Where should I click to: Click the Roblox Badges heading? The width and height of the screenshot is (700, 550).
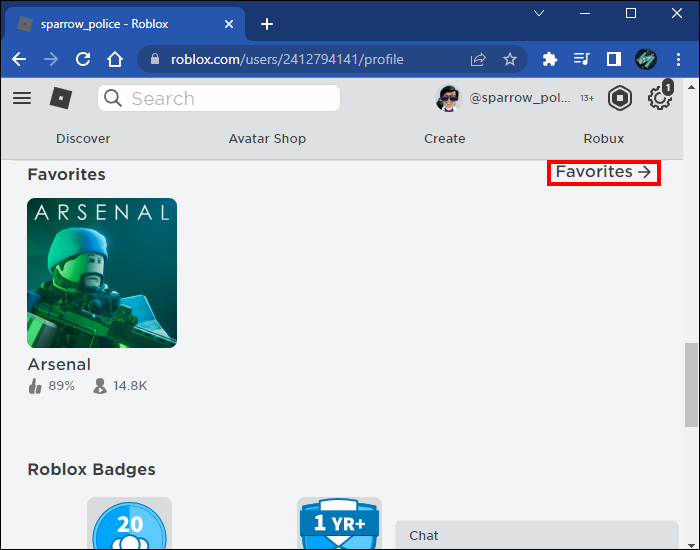tap(92, 470)
